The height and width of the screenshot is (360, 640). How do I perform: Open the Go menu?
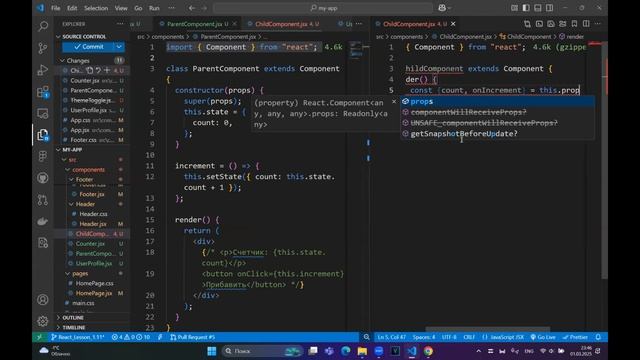click(138, 8)
